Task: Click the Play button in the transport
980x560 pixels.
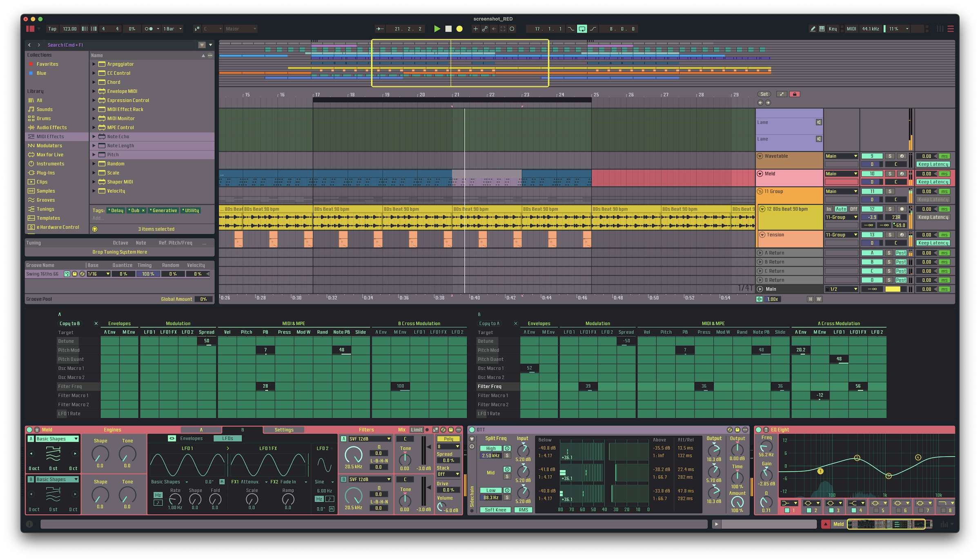Action: [437, 29]
